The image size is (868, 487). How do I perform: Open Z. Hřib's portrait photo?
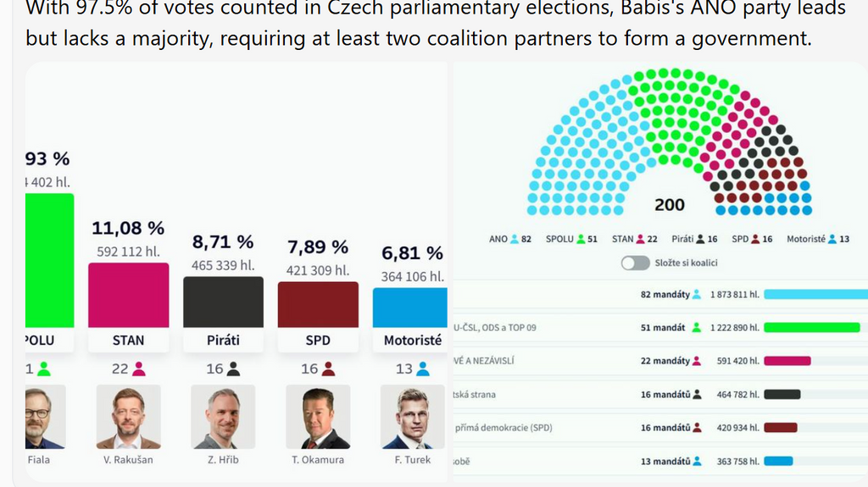pyautogui.click(x=223, y=417)
